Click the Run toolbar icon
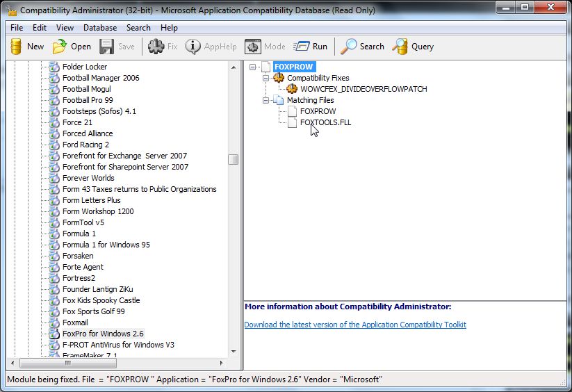The width and height of the screenshot is (572, 392). coord(302,47)
